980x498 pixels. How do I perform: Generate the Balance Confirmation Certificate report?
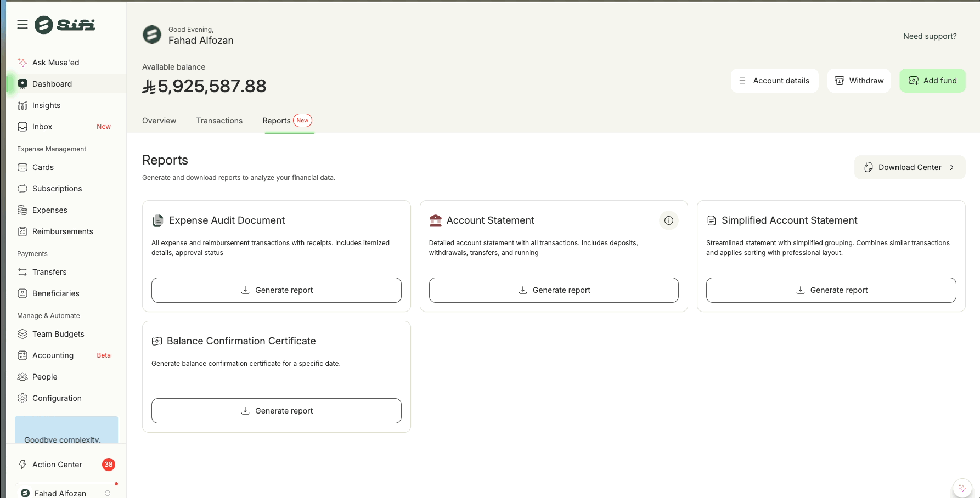277,411
